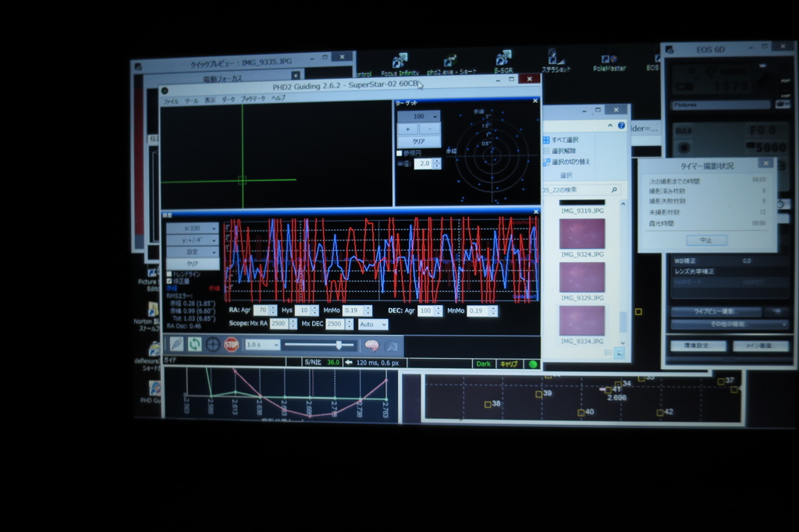Open the 設定 dropdown in history panel

(193, 252)
